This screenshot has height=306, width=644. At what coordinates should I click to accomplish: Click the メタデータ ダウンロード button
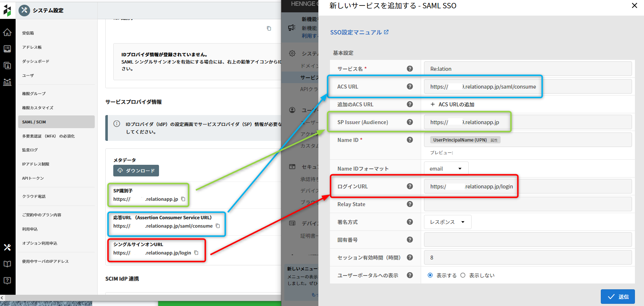[136, 171]
